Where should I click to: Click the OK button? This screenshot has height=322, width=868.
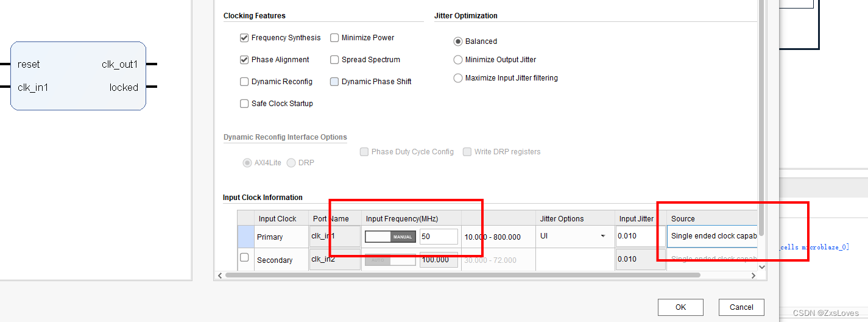tap(680, 307)
